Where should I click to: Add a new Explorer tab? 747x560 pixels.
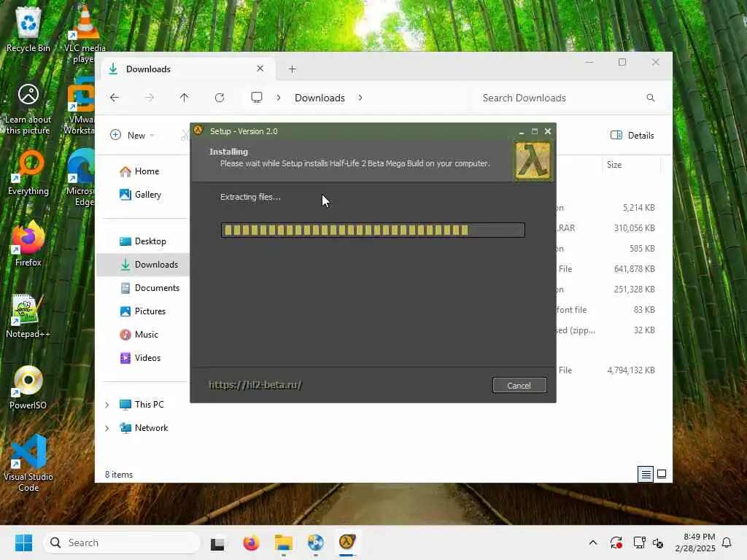pos(293,69)
